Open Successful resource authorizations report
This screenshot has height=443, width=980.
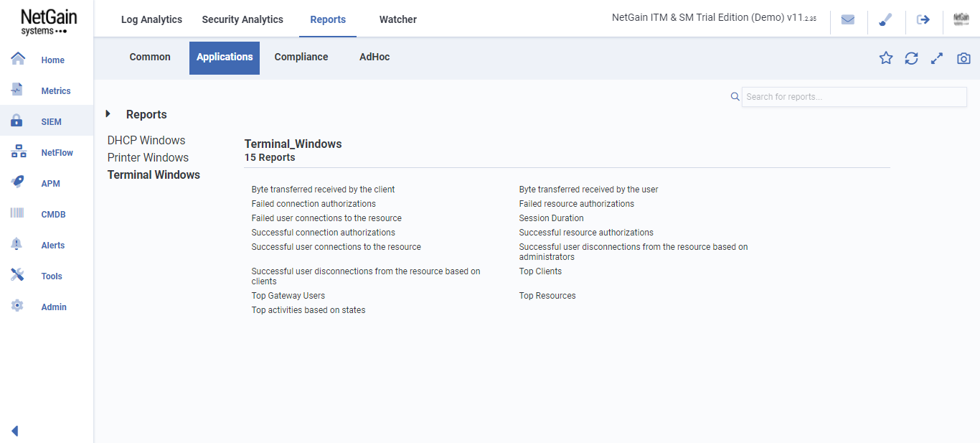(x=586, y=233)
